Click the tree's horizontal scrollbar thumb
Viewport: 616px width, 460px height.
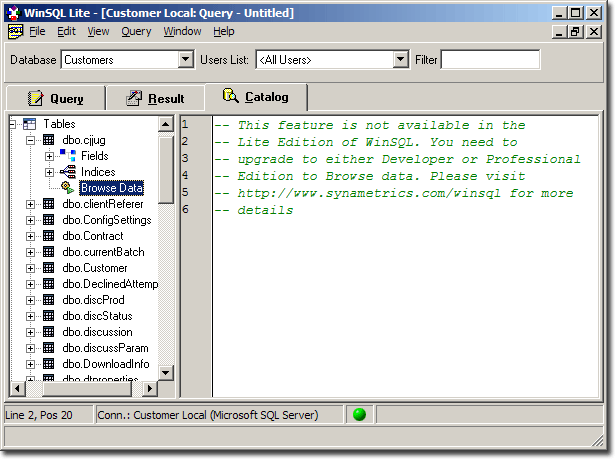click(x=87, y=389)
